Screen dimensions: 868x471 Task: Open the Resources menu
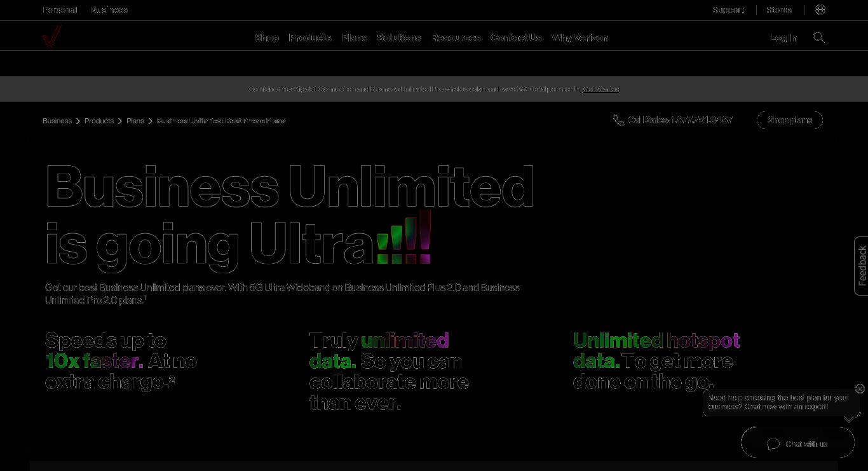pyautogui.click(x=456, y=38)
